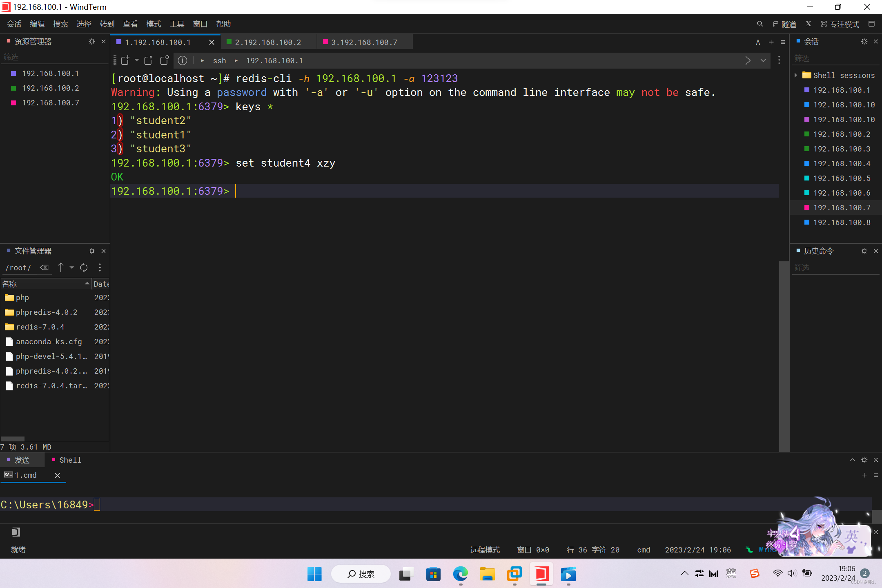Open the 工具 menu
Viewport: 882px width, 588px height.
pyautogui.click(x=177, y=24)
